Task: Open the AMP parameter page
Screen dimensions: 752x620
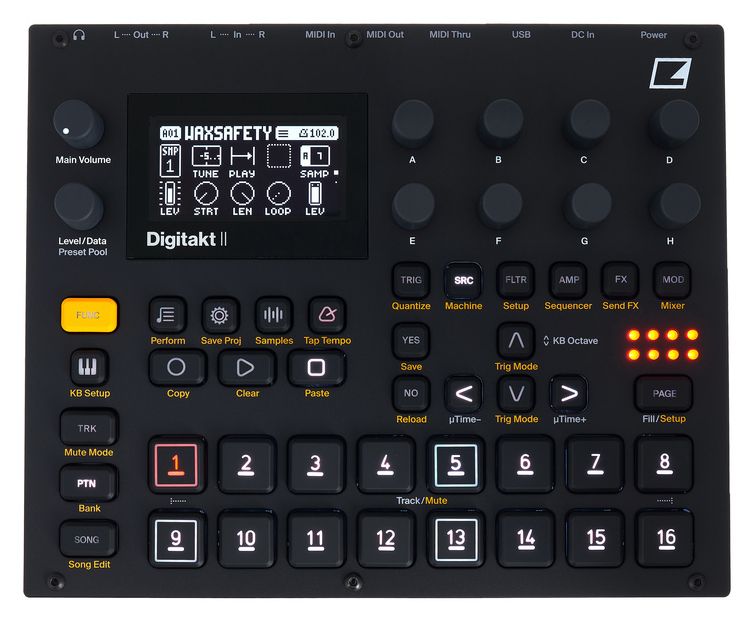Action: tap(568, 280)
